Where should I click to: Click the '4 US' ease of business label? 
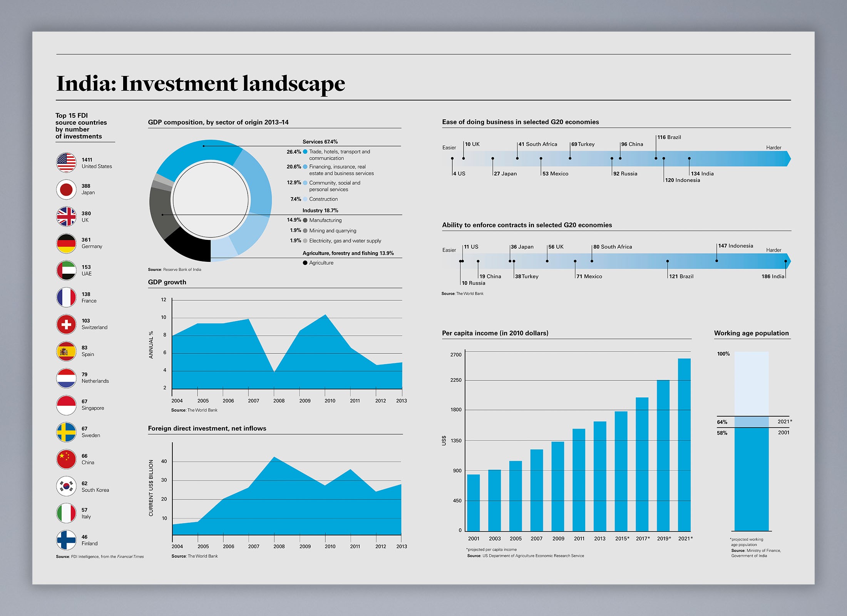(x=459, y=174)
